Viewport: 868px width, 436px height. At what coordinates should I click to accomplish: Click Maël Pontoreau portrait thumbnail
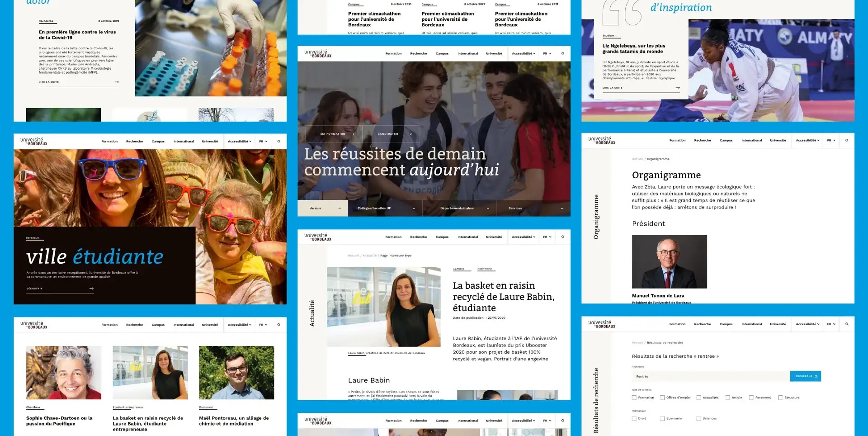236,373
